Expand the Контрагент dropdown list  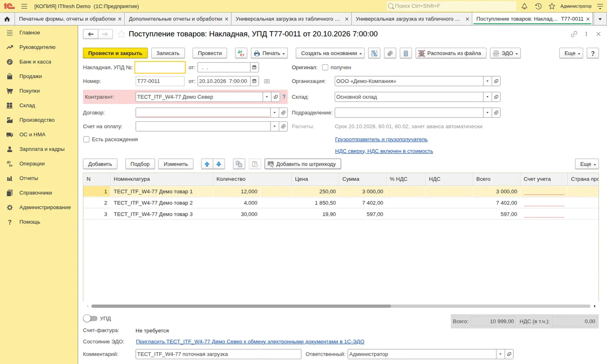point(267,97)
